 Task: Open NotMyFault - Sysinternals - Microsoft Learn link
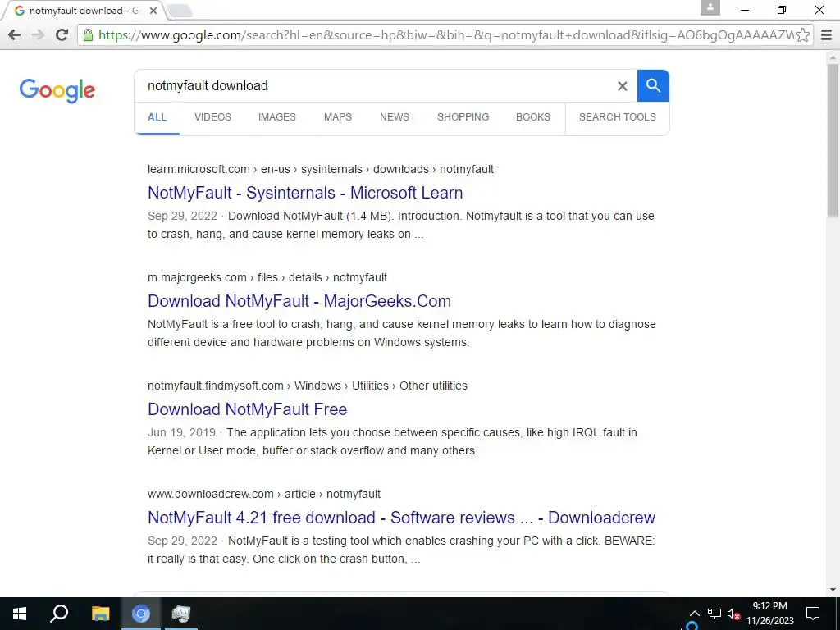(x=305, y=193)
